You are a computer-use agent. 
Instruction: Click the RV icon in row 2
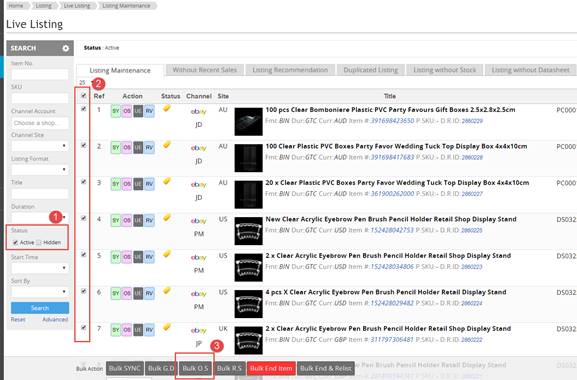[149, 148]
